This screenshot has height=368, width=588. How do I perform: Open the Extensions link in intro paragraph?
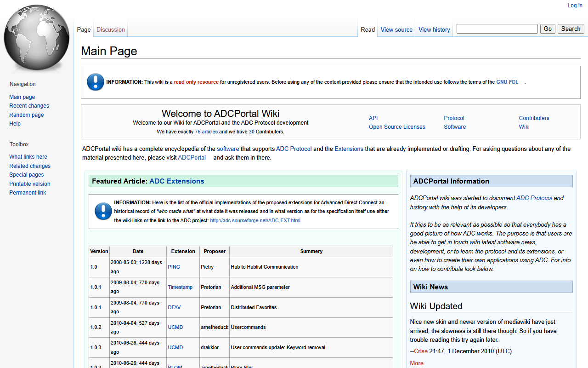[x=349, y=149]
